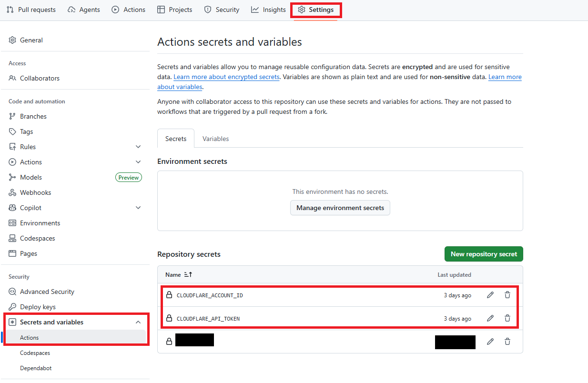The height and width of the screenshot is (383, 588).
Task: Expand the Copilot sidebar section
Action: click(x=138, y=208)
